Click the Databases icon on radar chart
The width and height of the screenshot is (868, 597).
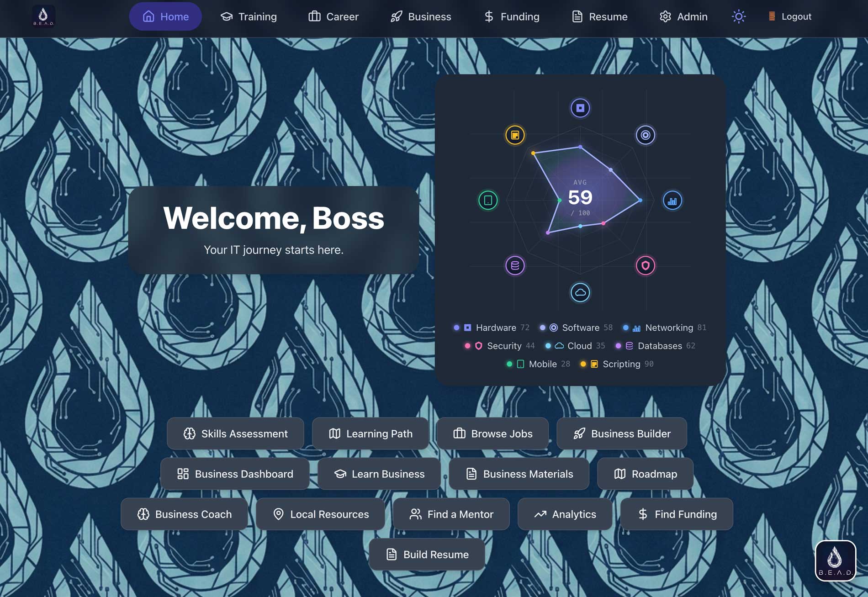(x=515, y=265)
